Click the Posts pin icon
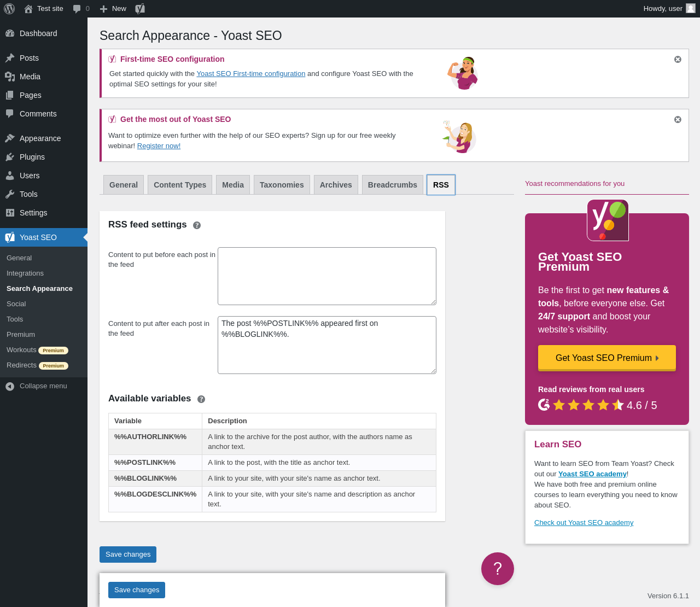This screenshot has width=700, height=607. (10, 58)
